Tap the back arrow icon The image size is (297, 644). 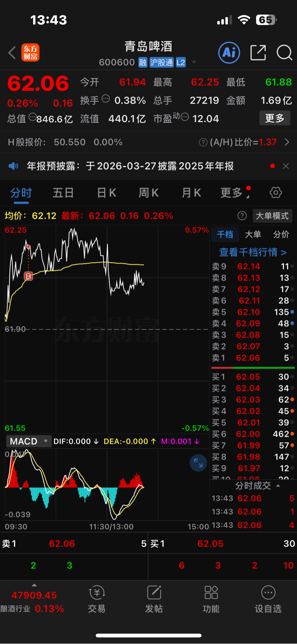pos(12,53)
